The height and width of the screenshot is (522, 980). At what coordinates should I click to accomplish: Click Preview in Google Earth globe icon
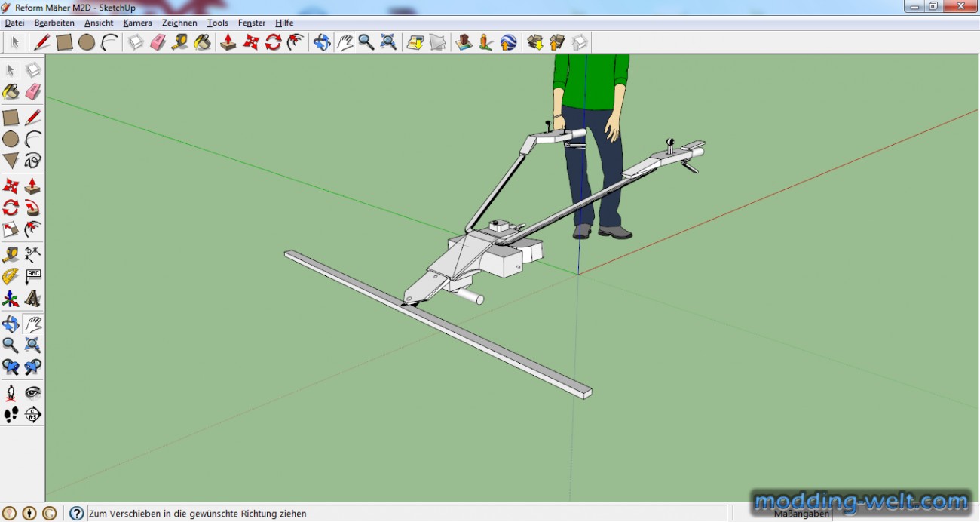pyautogui.click(x=509, y=42)
